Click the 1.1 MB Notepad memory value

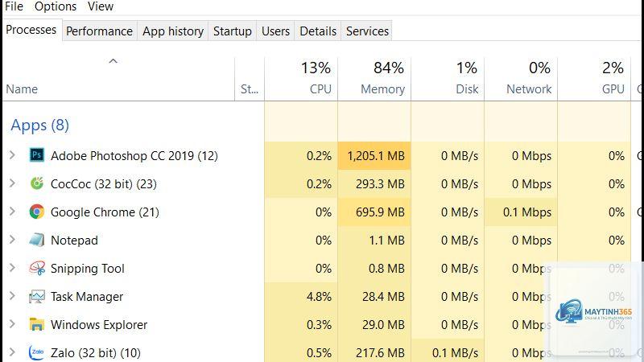(386, 240)
